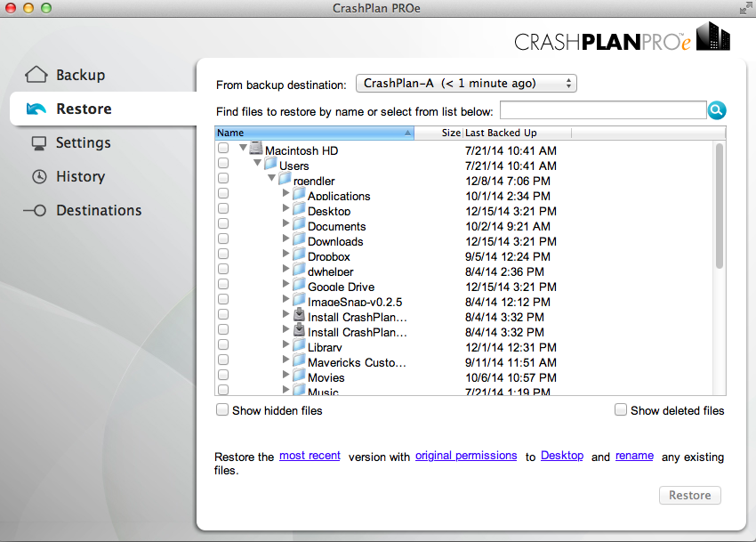This screenshot has height=542, width=756.
Task: Check the Documents row checkbox
Action: pos(223,224)
